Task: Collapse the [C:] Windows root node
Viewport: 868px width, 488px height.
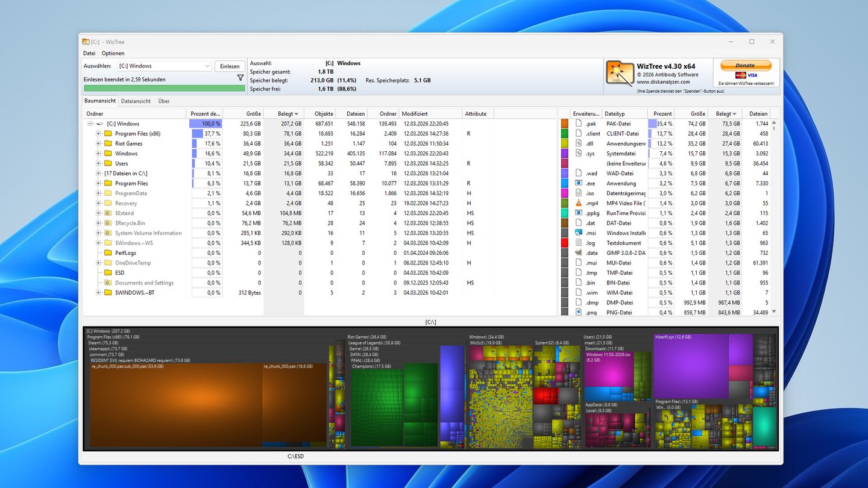Action: point(90,124)
